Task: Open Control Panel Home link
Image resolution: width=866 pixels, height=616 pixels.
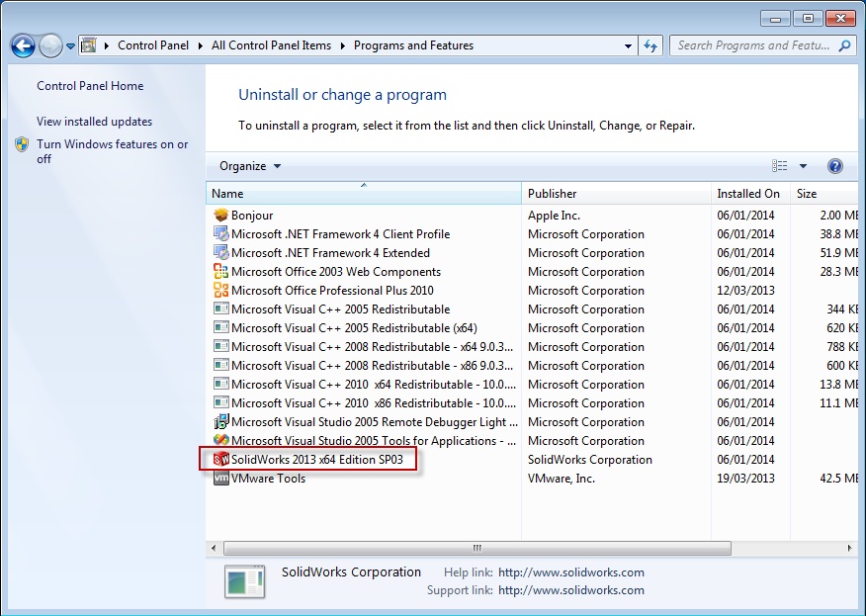Action: tap(90, 86)
